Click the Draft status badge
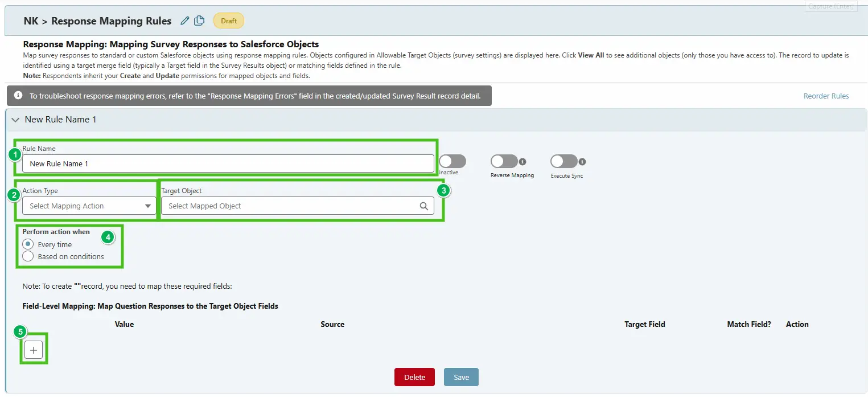Image resolution: width=868 pixels, height=397 pixels. click(x=228, y=21)
